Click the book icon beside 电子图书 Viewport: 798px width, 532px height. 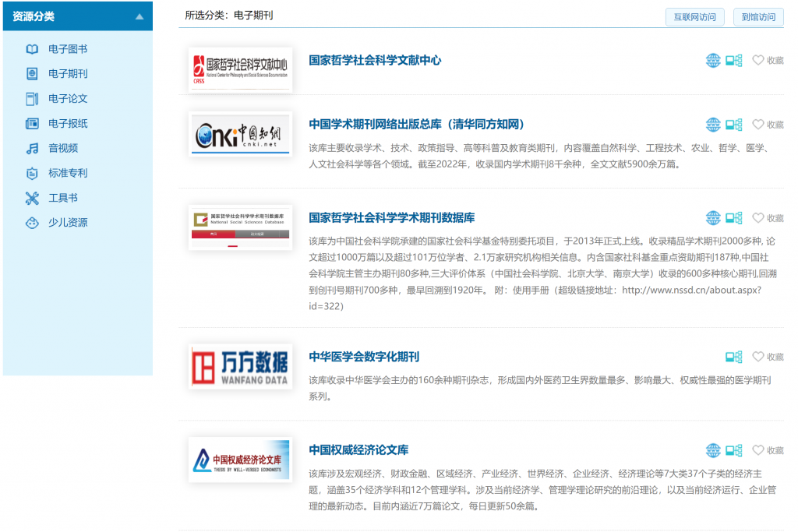pos(32,49)
